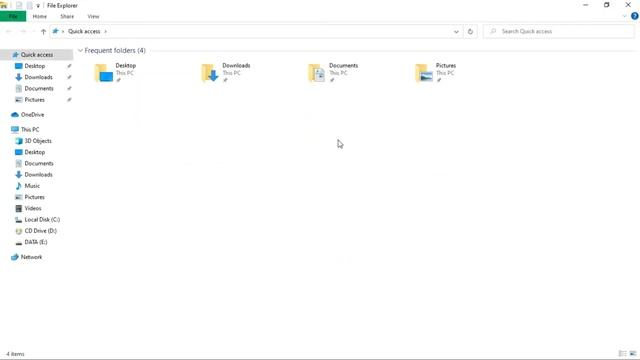
Task: Switch to details view layout icon
Action: point(622,353)
